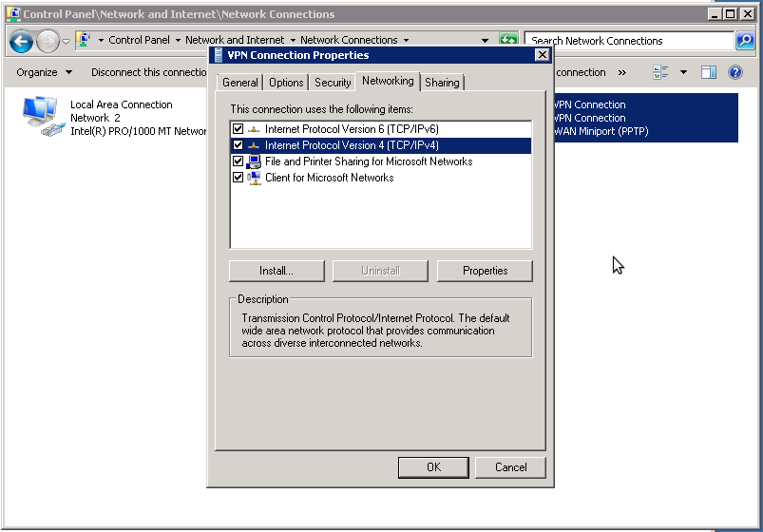Toggle Client for Microsoft Networks checkbox
The image size is (763, 532).
pos(238,177)
